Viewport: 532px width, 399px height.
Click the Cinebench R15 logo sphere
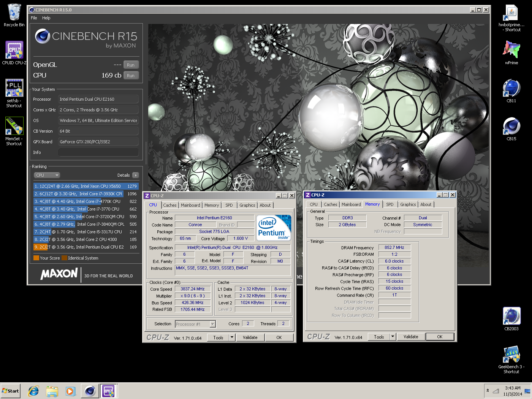point(43,36)
